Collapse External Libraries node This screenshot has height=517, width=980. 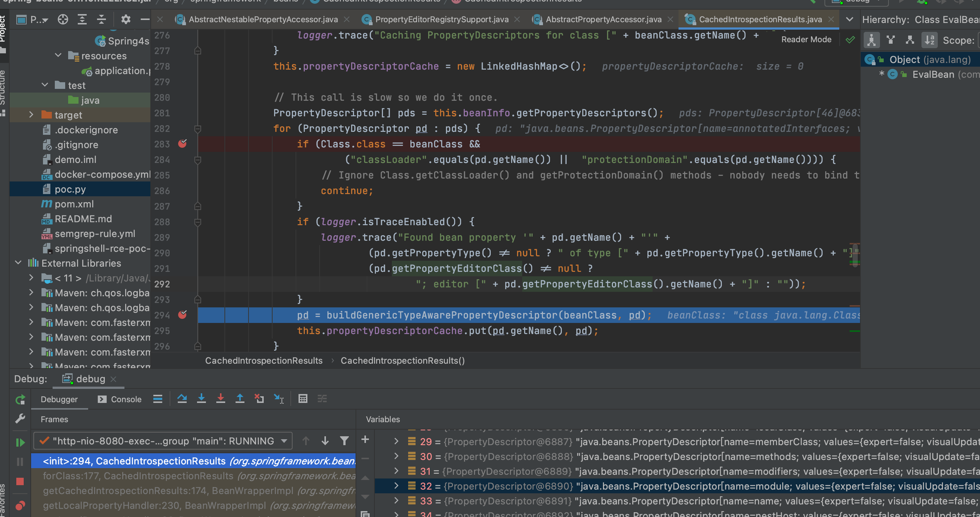tap(18, 263)
